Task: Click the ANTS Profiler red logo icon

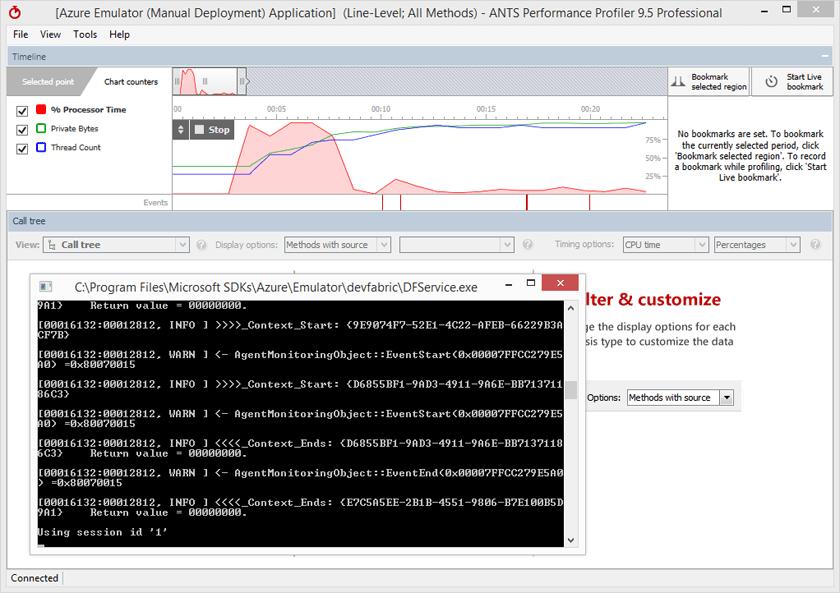Action: coord(14,10)
